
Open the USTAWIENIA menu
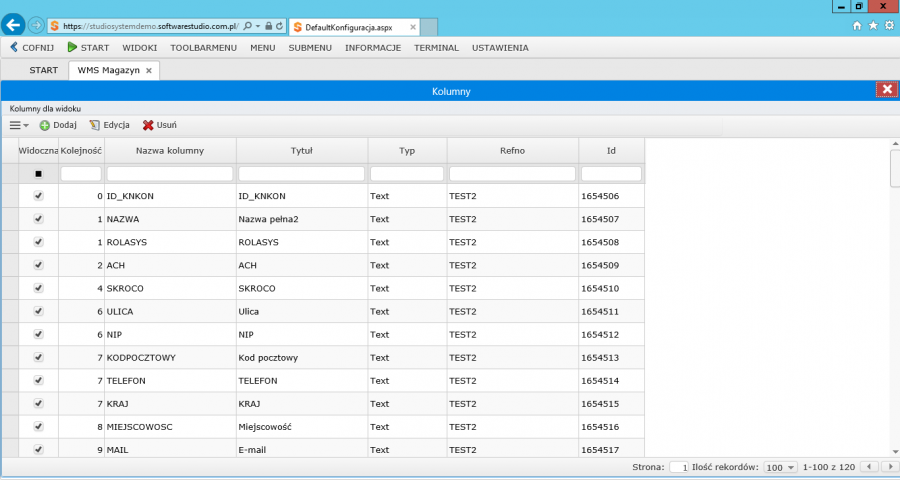coord(500,48)
